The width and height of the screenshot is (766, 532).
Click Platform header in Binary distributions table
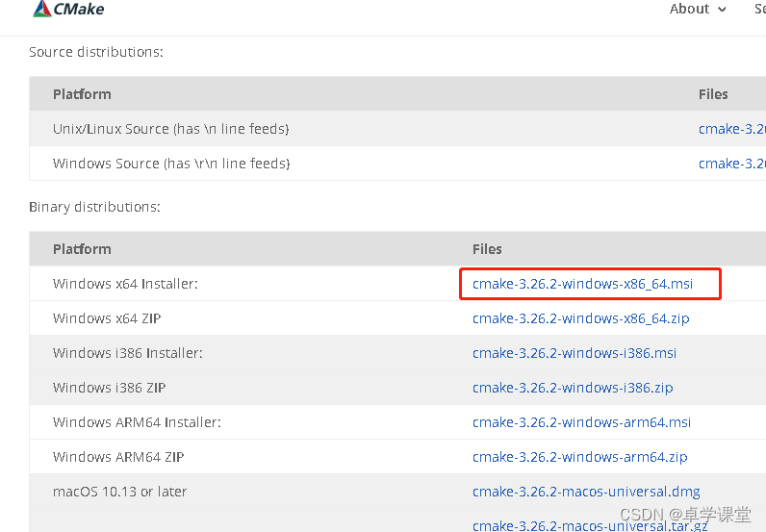(x=82, y=249)
